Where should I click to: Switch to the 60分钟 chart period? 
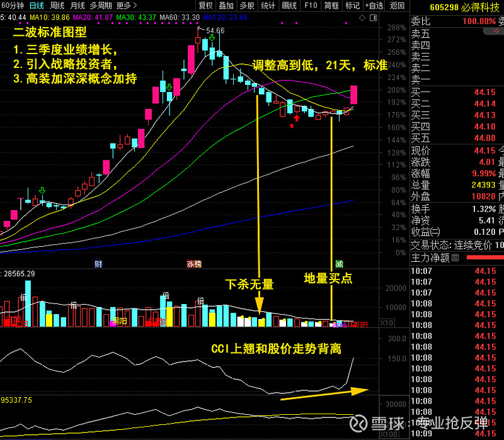12,6
